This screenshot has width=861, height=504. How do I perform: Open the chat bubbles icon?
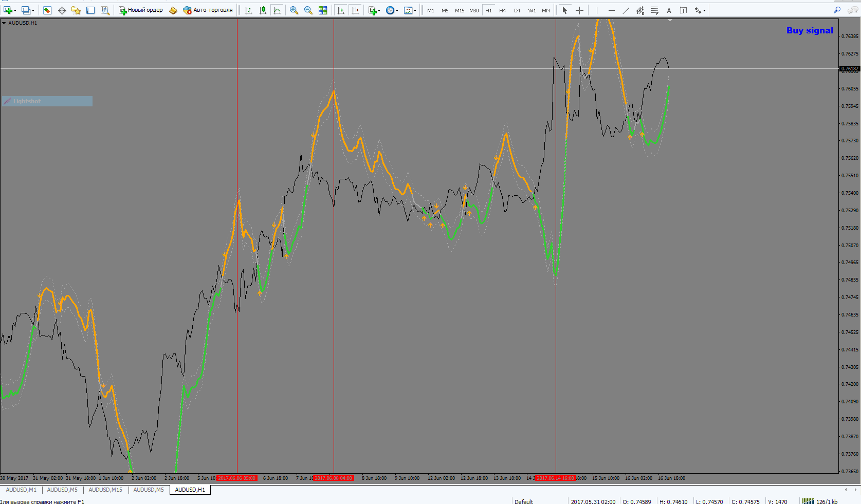click(852, 10)
